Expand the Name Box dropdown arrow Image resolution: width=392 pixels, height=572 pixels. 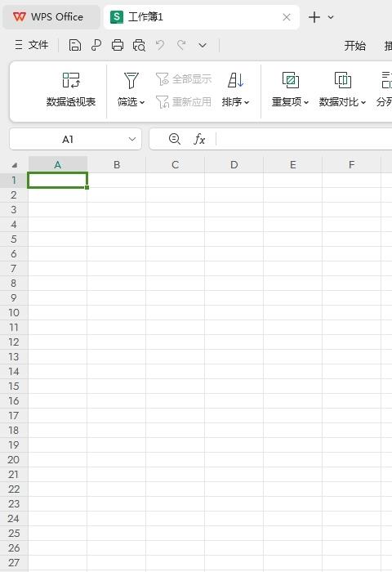(132, 139)
